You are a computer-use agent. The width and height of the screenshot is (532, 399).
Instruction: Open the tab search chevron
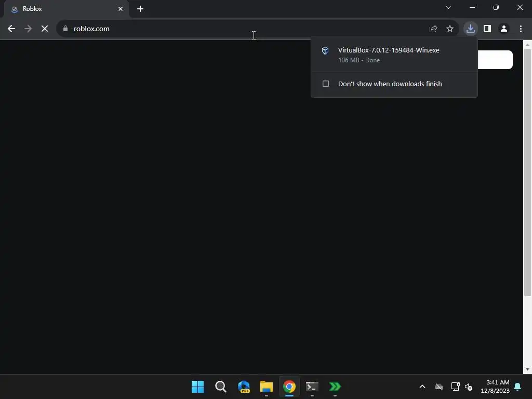point(448,7)
